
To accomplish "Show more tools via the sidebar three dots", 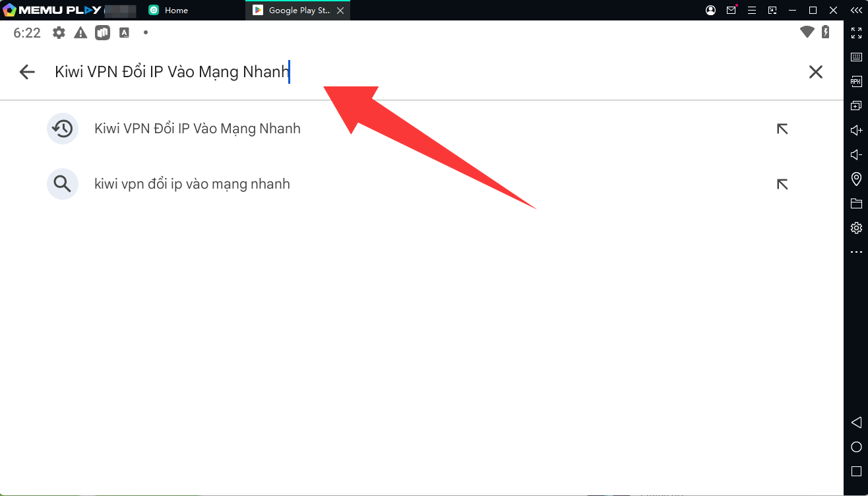I will click(856, 252).
